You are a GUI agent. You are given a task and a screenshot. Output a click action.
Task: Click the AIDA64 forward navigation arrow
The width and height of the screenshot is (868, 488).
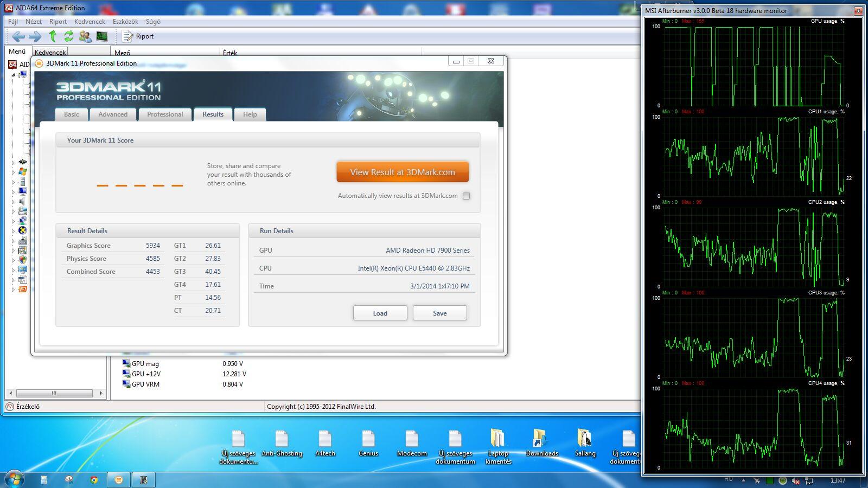(x=35, y=36)
